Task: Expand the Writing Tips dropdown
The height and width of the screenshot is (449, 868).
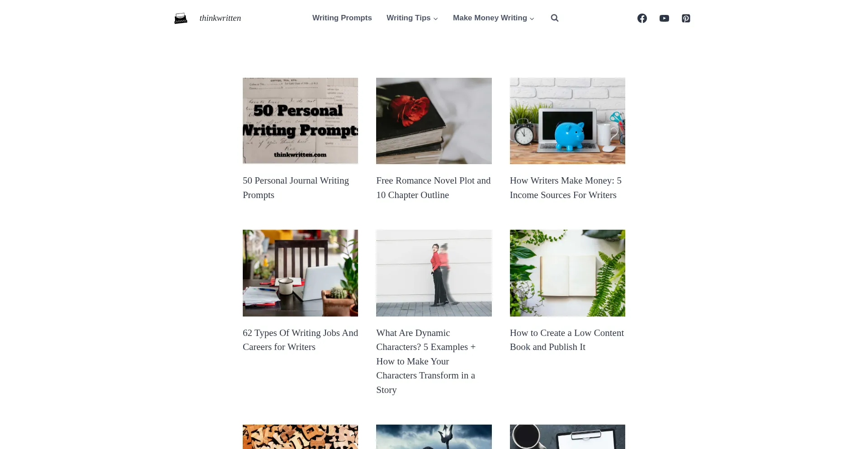Action: point(412,18)
